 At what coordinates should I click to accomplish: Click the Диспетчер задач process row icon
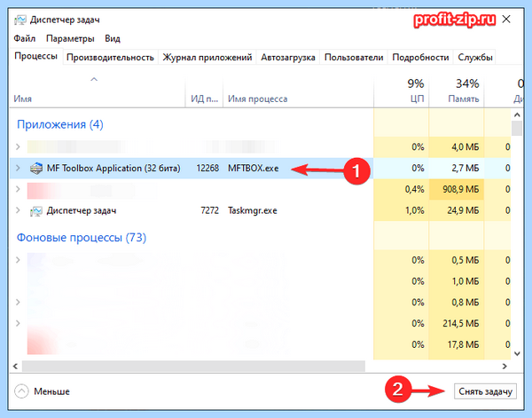(x=36, y=210)
